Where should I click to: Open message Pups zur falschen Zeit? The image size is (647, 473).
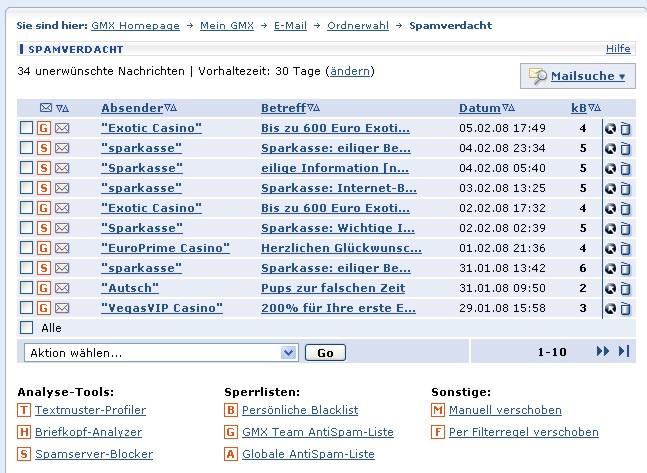333,288
